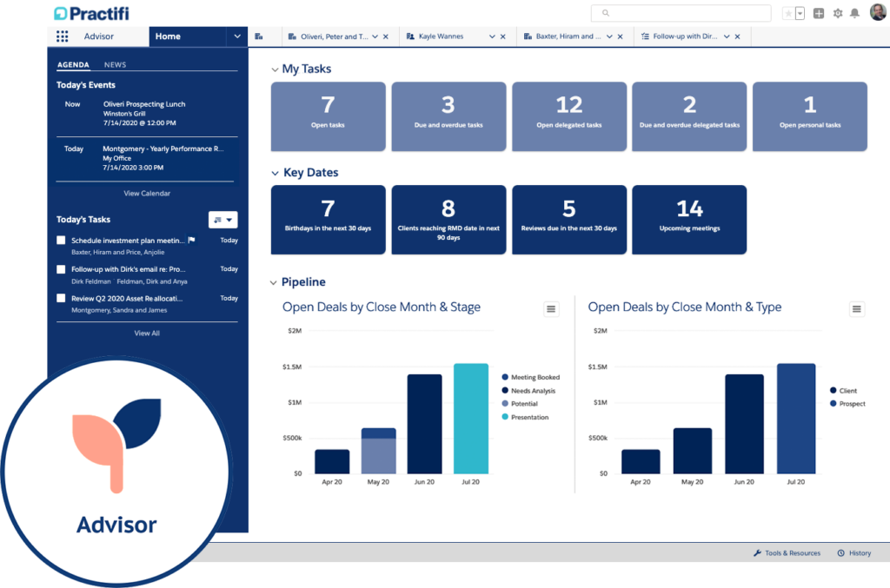
Task: Mark 'Schedule investment plan meeting' task complete
Action: tap(61, 241)
